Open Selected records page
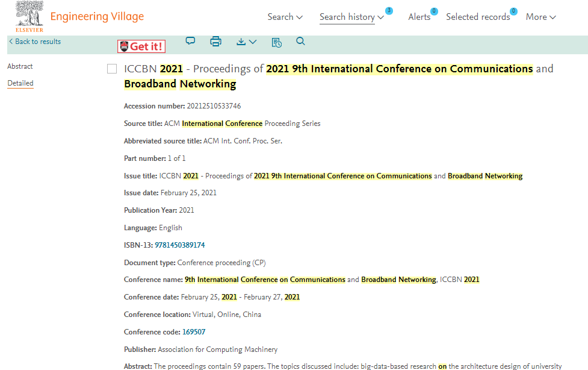 click(478, 17)
